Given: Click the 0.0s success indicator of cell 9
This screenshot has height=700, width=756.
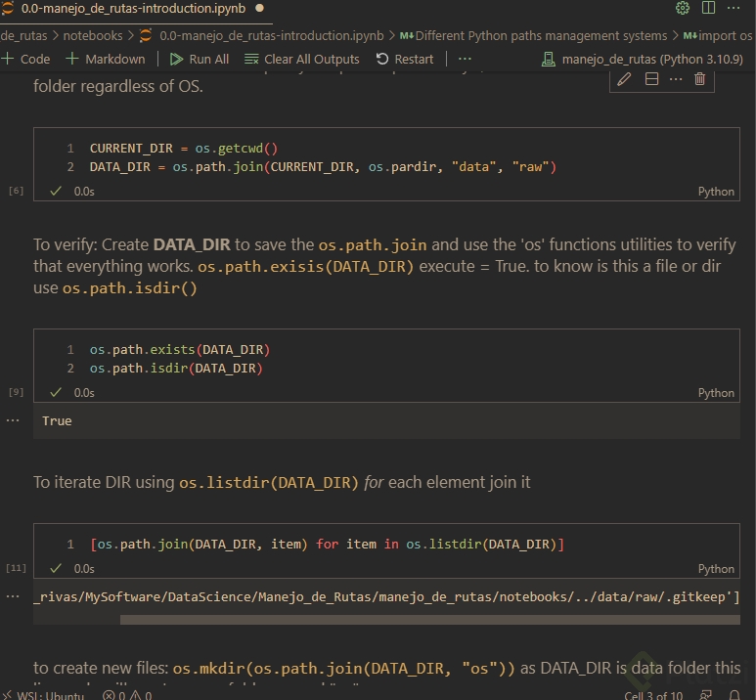Looking at the screenshot, I should pyautogui.click(x=72, y=393).
